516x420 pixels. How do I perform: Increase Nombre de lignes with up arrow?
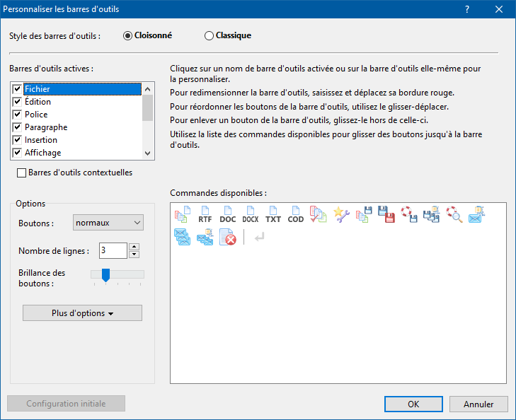134,246
